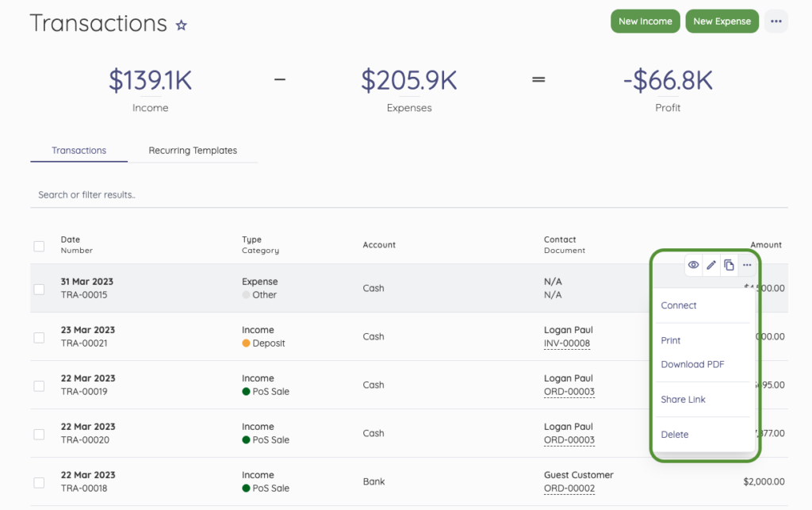The image size is (812, 510).
Task: Select the checkbox for TRA-00015
Action: [39, 289]
